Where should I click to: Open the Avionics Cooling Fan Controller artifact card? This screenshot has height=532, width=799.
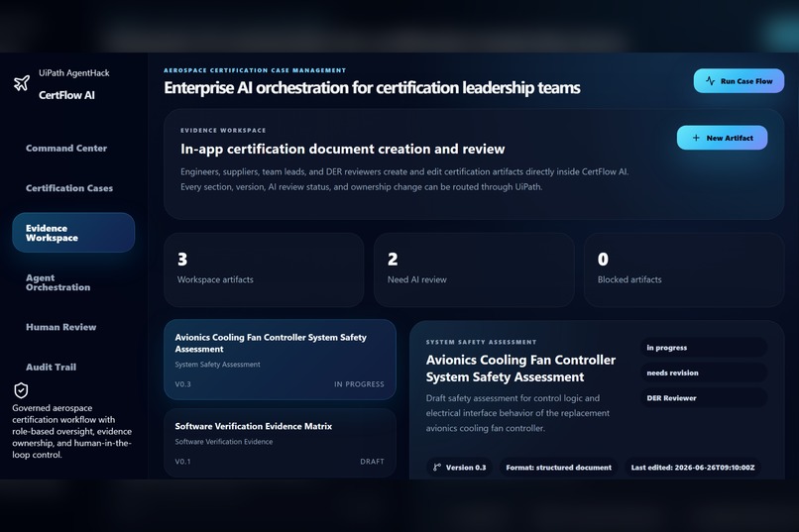[280, 360]
